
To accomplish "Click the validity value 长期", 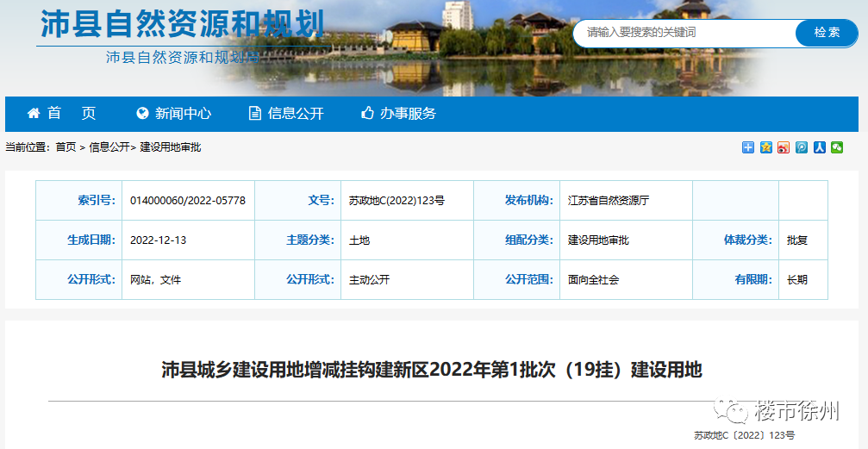I will point(797,279).
